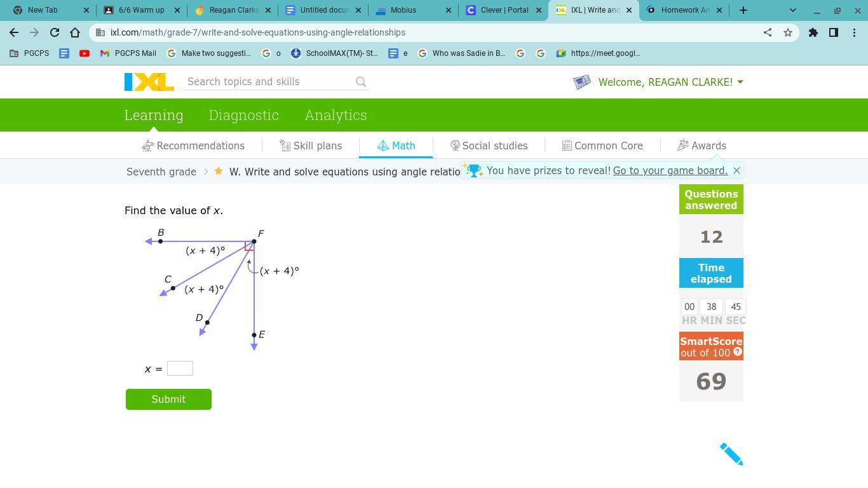Open the YouTube bookmark icon
The width and height of the screenshot is (868, 488).
point(85,53)
